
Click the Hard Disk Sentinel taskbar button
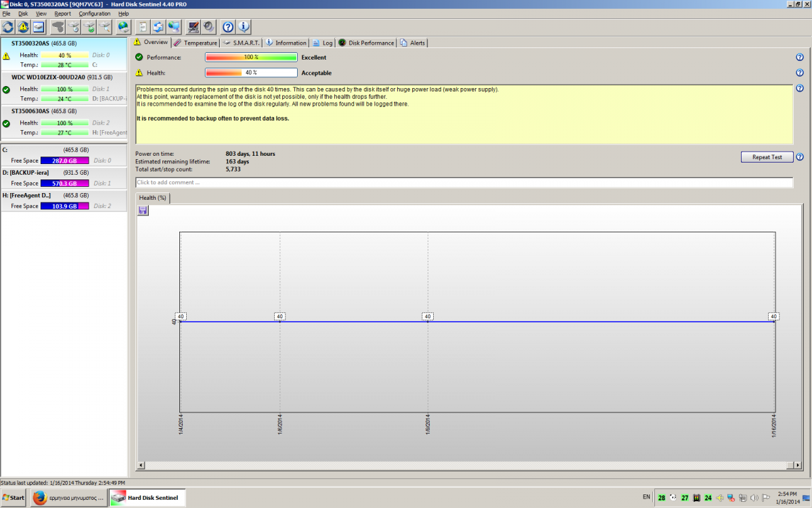pyautogui.click(x=148, y=498)
